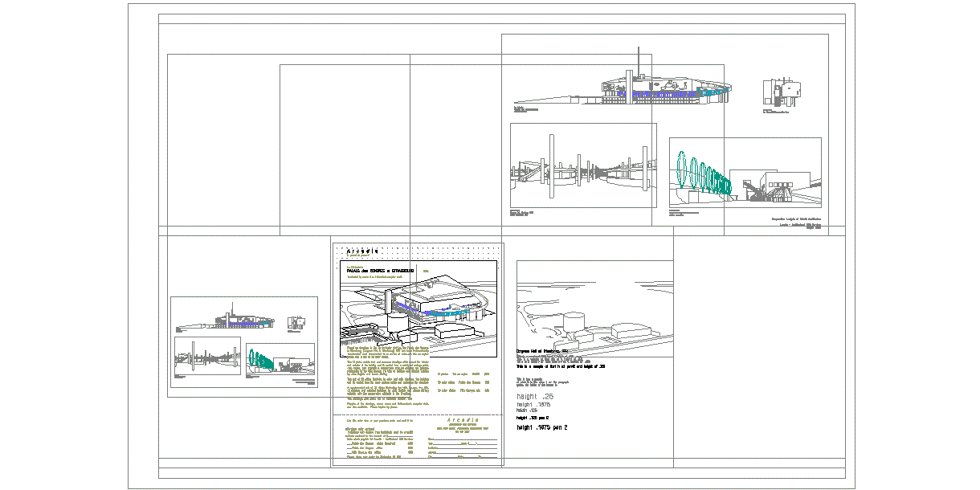Click the small side elevation drawing at top right
Image resolution: width=980 pixels, height=490 pixels.
(x=781, y=94)
